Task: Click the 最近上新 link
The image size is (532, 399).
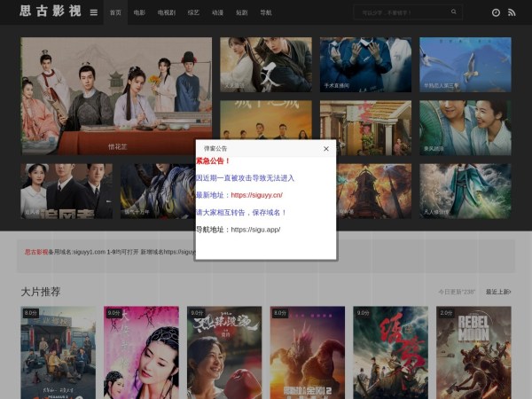Action: 498,292
